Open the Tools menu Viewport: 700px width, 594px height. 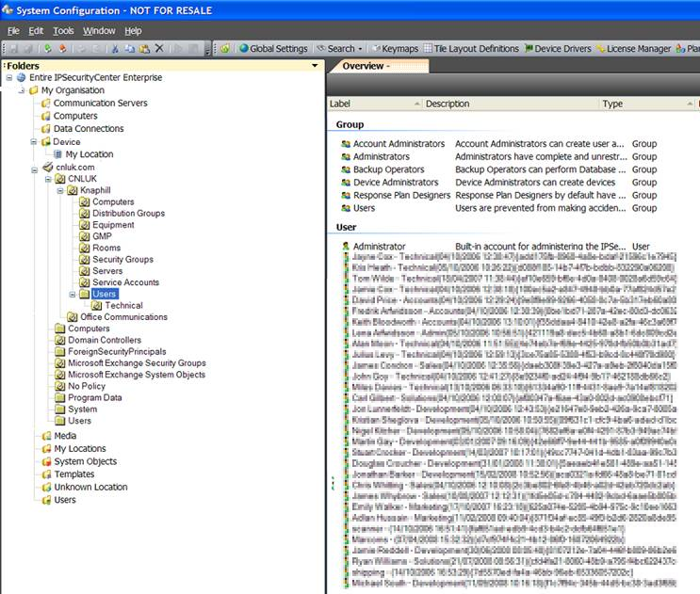pos(63,30)
